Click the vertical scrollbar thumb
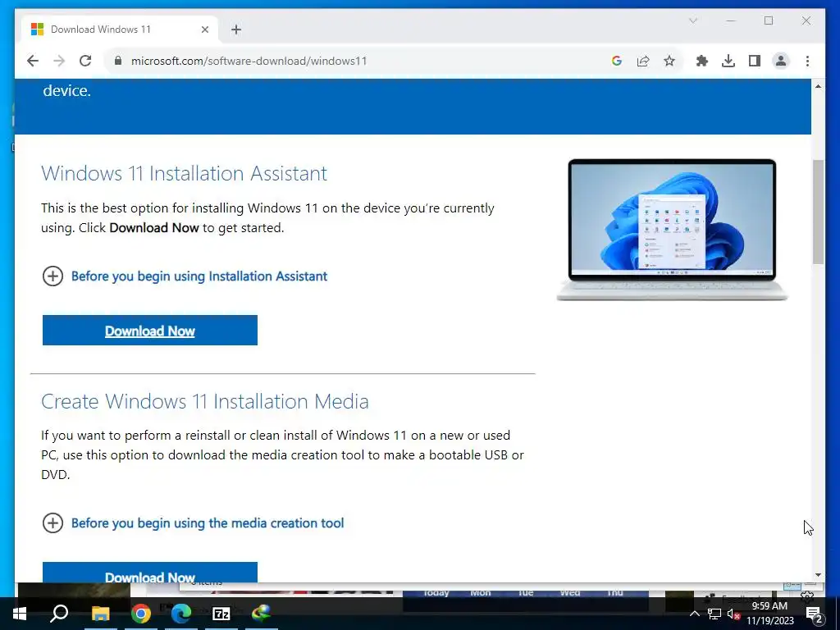This screenshot has width=840, height=630. (x=818, y=212)
